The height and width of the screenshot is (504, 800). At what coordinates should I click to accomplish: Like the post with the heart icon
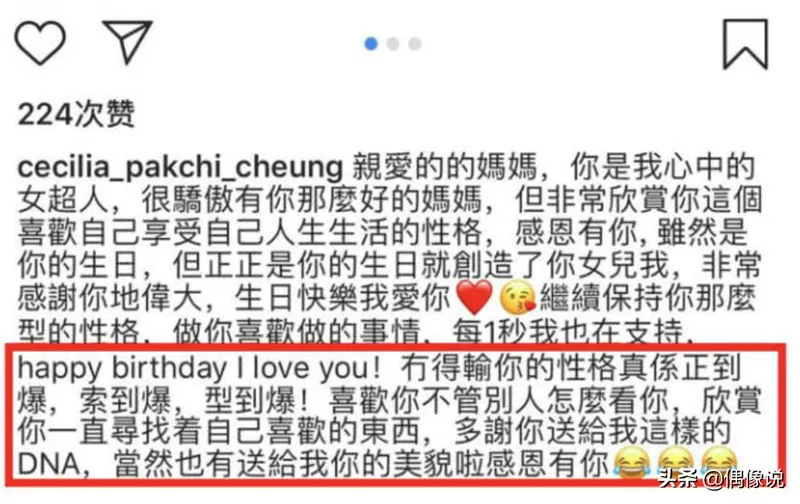(40, 43)
